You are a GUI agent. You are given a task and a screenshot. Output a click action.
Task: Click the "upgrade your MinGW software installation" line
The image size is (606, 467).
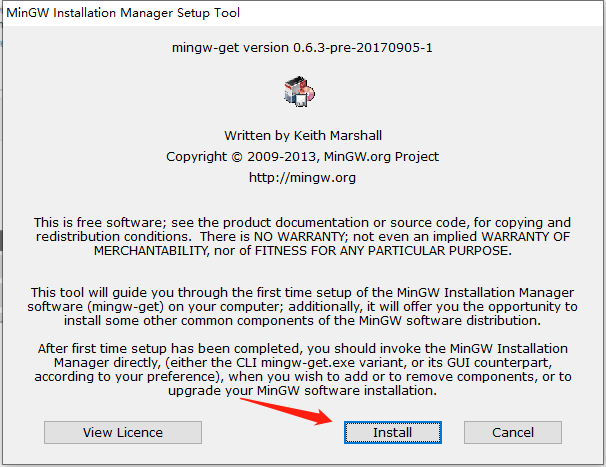point(302,391)
